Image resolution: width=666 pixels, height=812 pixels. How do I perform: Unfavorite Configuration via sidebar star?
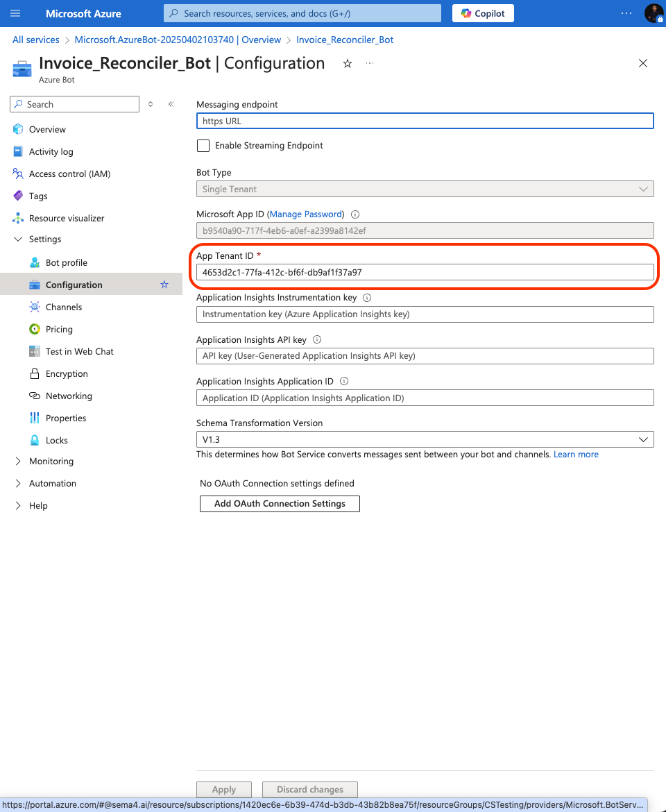pos(164,285)
